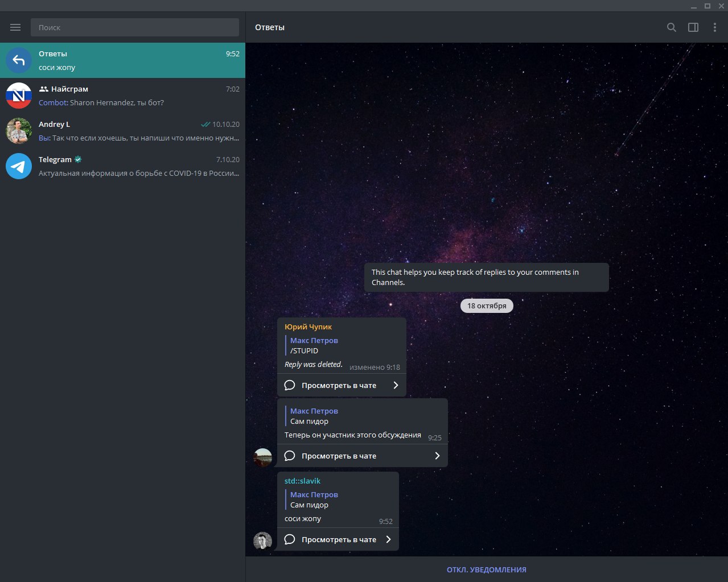The width and height of the screenshot is (728, 582).
Task: Click chevron arrow on the 9:25 message
Action: (x=437, y=456)
